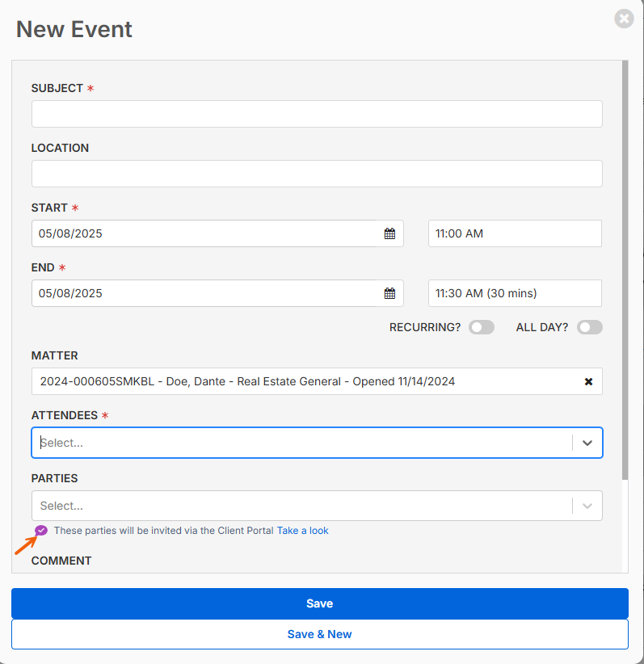Open the End date calendar picker icon
Viewport: 644px width, 664px height.
click(x=389, y=293)
